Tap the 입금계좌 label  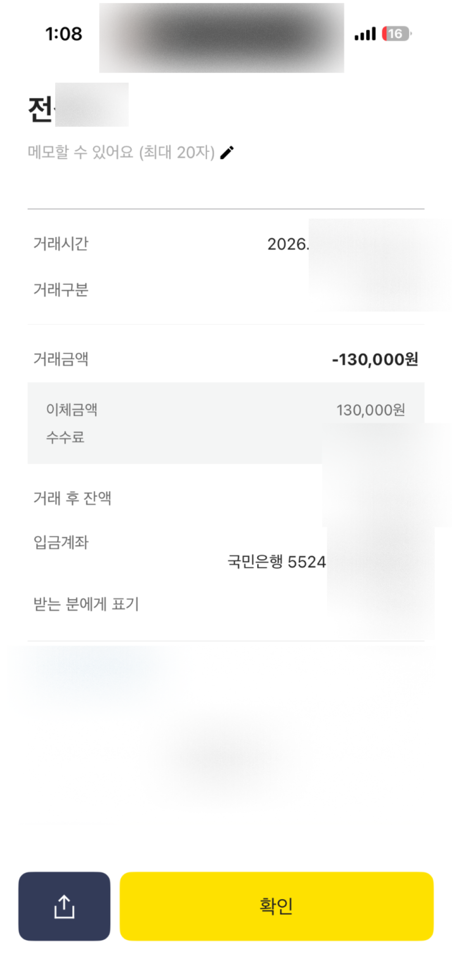(x=61, y=542)
